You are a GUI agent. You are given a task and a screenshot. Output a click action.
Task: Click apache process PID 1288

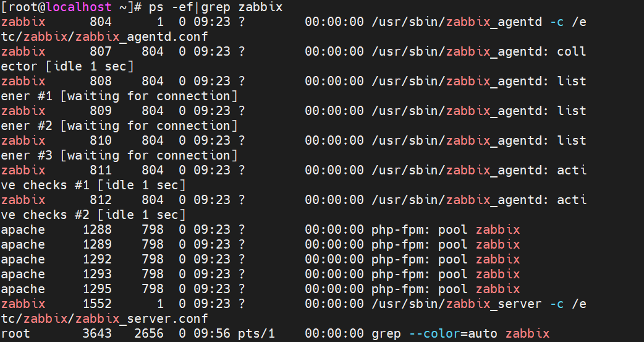tap(97, 229)
